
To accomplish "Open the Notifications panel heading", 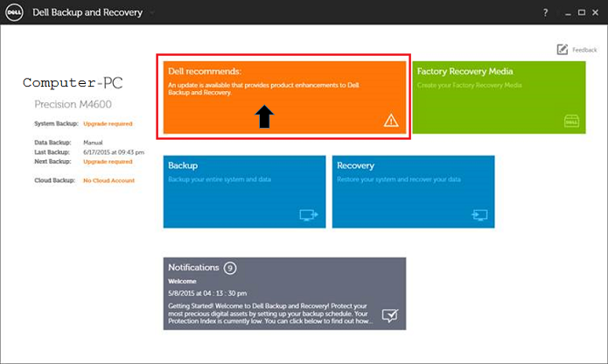I will (193, 268).
